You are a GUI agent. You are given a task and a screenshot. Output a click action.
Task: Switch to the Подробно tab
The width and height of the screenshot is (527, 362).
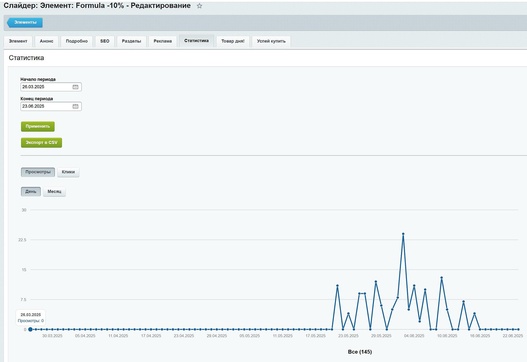(x=77, y=41)
